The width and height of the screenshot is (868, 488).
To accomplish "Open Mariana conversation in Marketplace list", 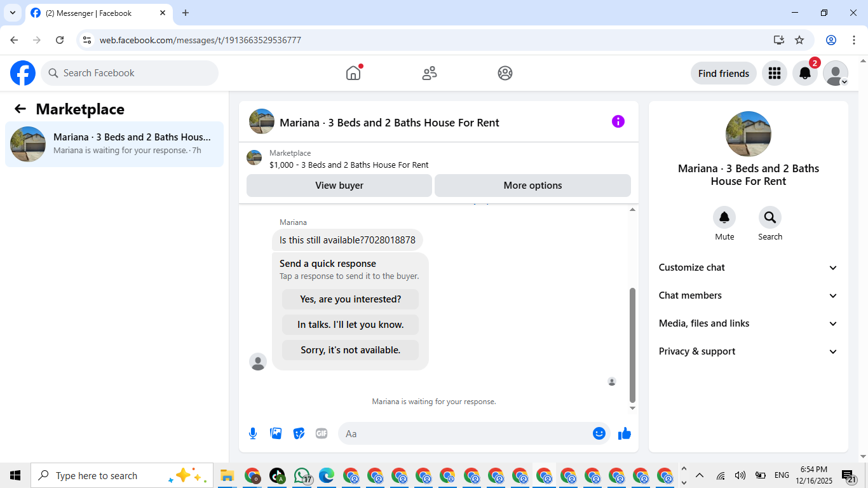I will 114,144.
